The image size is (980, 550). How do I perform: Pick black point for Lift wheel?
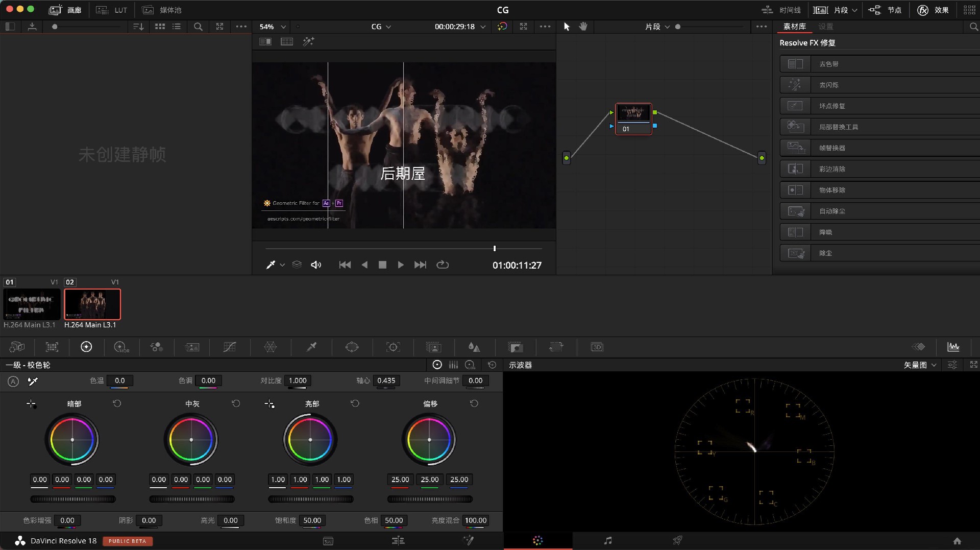point(31,404)
